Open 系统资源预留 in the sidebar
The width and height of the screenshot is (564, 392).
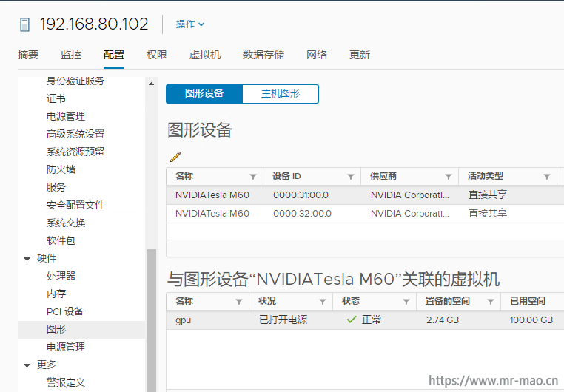75,152
